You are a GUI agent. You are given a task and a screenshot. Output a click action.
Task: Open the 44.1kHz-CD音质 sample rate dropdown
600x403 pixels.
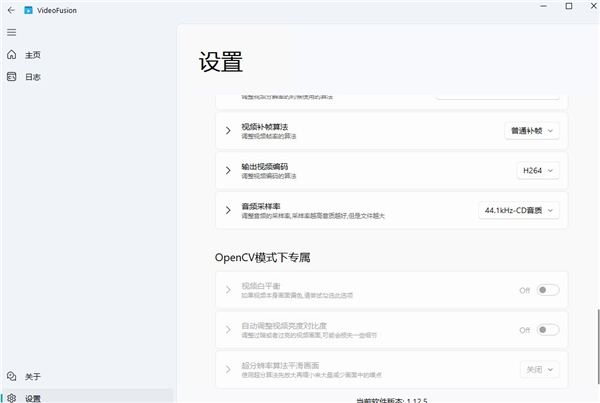(x=518, y=210)
